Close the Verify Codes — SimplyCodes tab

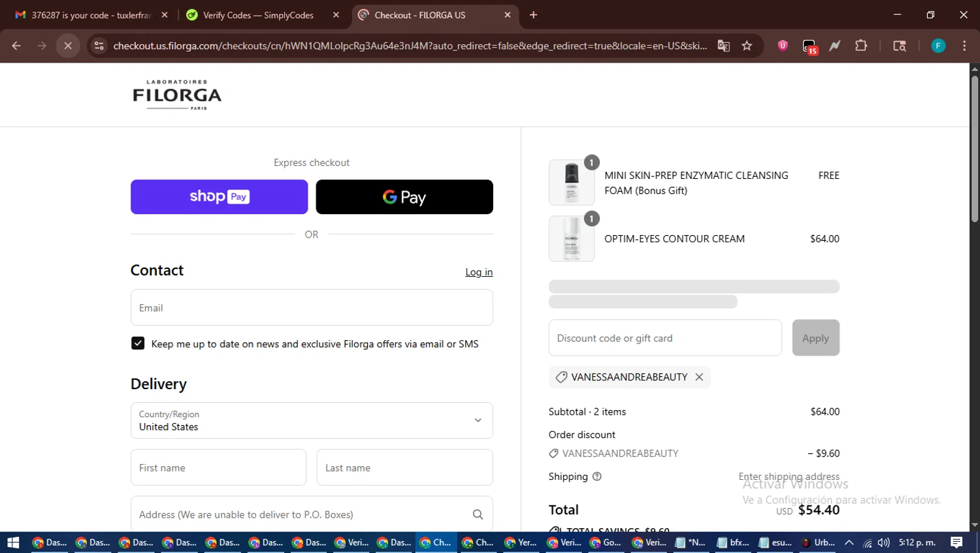click(x=336, y=15)
